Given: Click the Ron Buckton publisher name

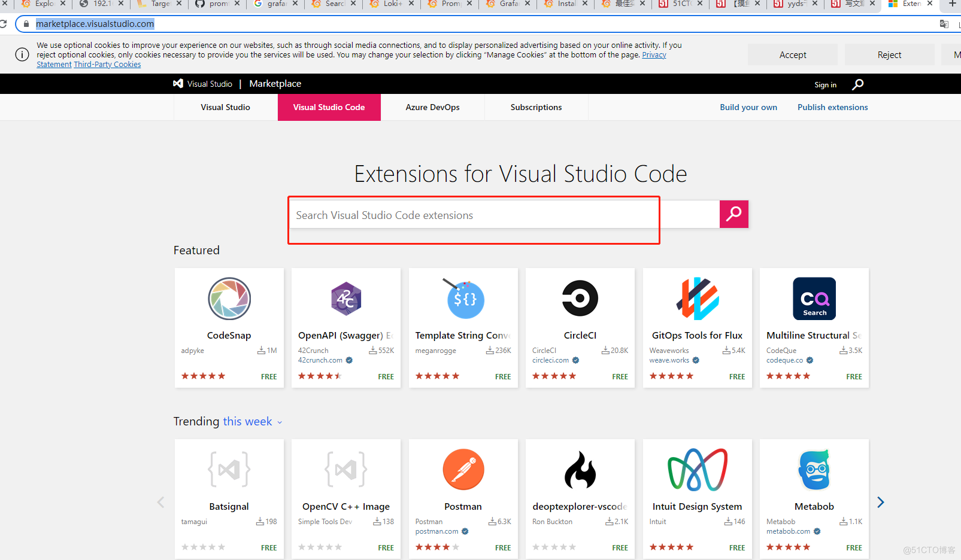Looking at the screenshot, I should click(553, 522).
